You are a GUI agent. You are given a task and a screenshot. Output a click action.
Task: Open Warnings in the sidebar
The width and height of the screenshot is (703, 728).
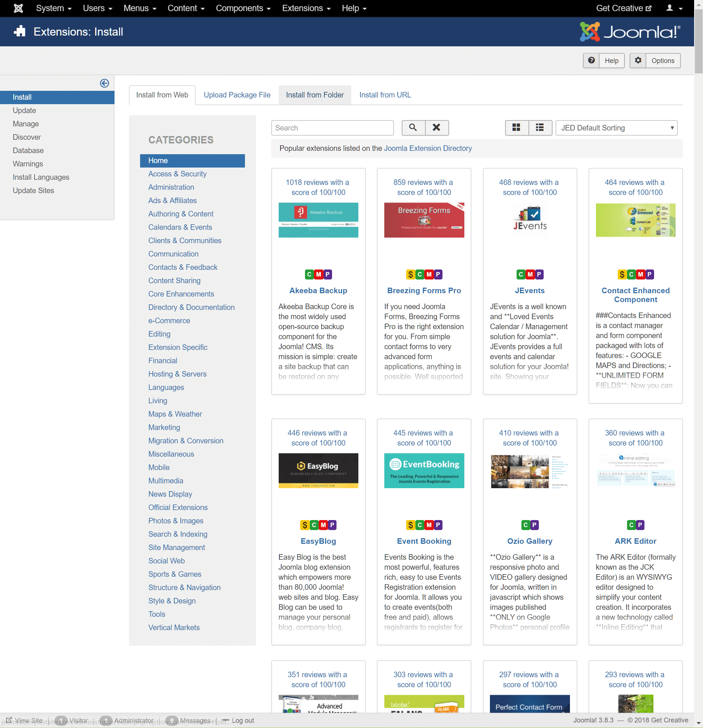coord(27,164)
